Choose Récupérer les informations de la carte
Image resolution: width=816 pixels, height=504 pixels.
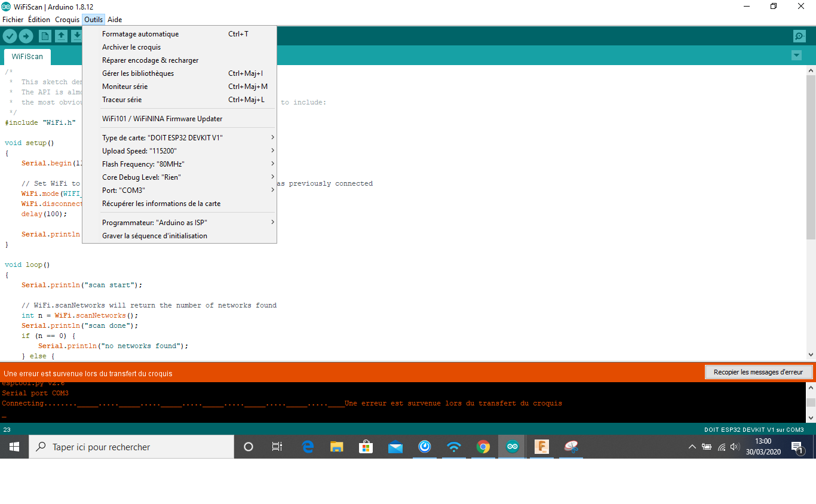179,204
